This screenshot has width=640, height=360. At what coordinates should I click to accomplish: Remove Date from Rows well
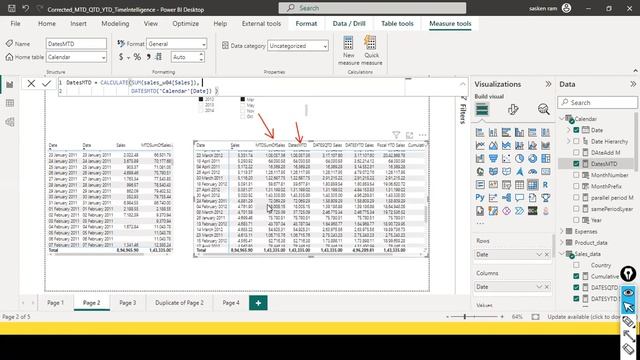(x=547, y=254)
